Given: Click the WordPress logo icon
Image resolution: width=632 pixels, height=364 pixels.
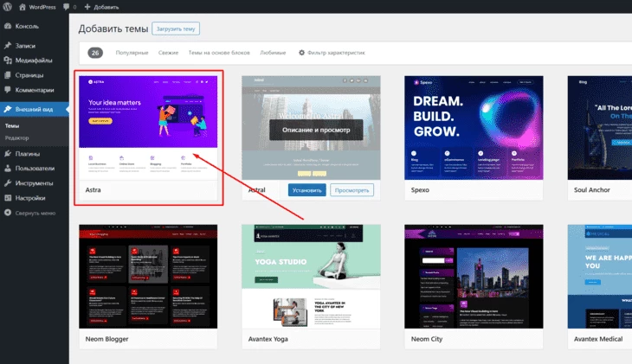Looking at the screenshot, I should 7,7.
